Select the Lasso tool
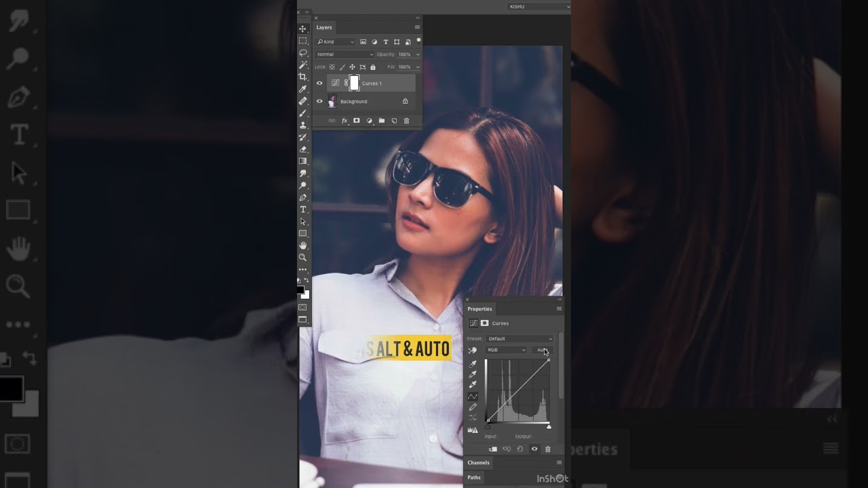 point(303,53)
